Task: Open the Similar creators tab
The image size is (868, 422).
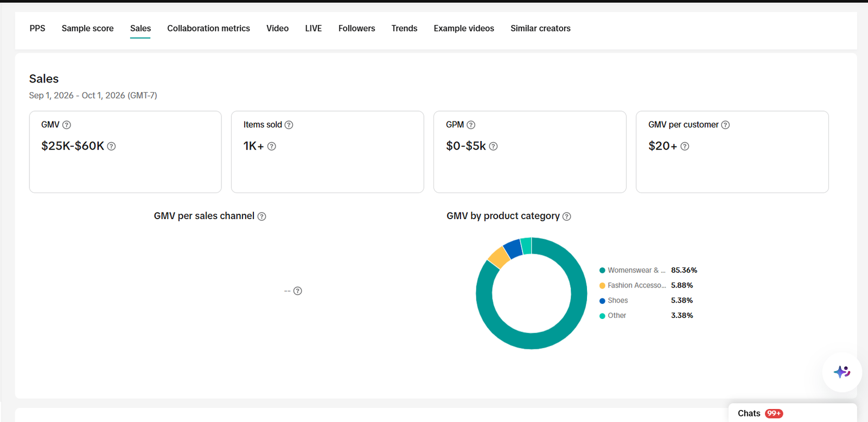Action: click(540, 28)
